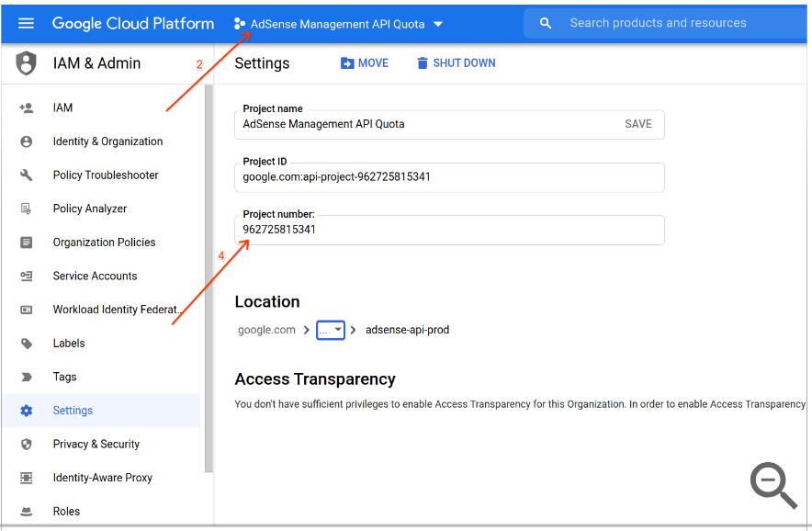Screen dimensions: 812x531
Task: Click SAVE for project name
Action: click(638, 124)
